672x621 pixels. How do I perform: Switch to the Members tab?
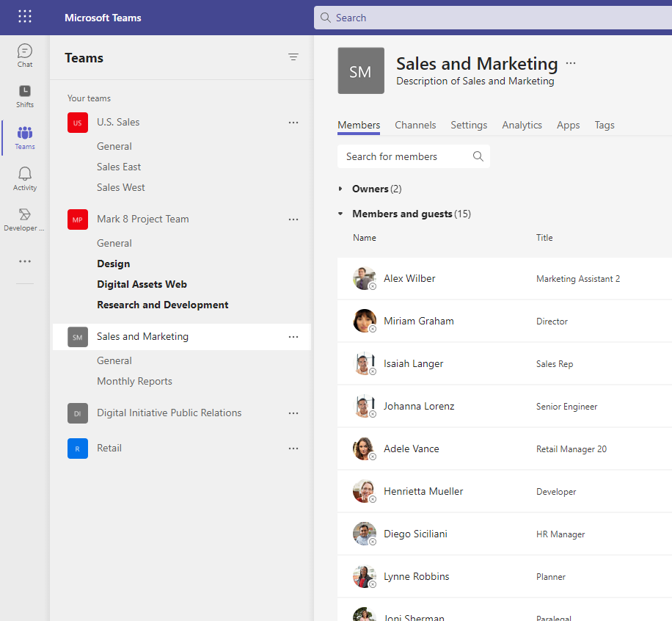(x=359, y=126)
